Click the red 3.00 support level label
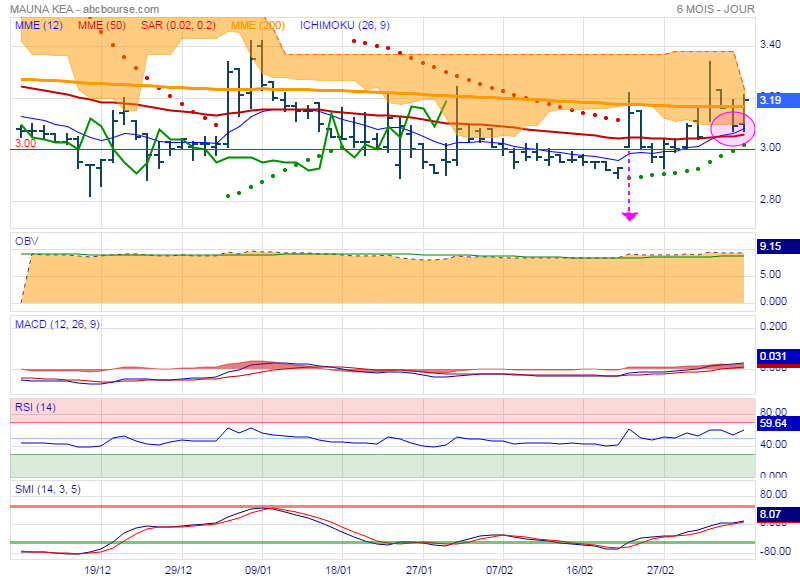Viewport: 800px width, 580px height. 26,143
